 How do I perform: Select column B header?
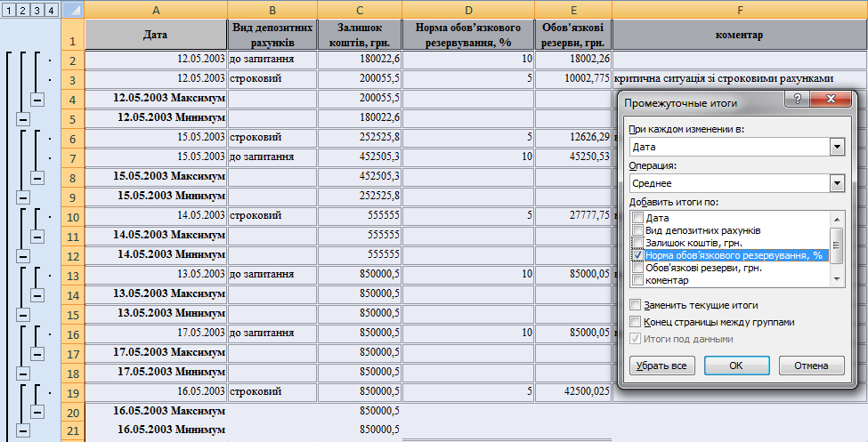[x=272, y=10]
